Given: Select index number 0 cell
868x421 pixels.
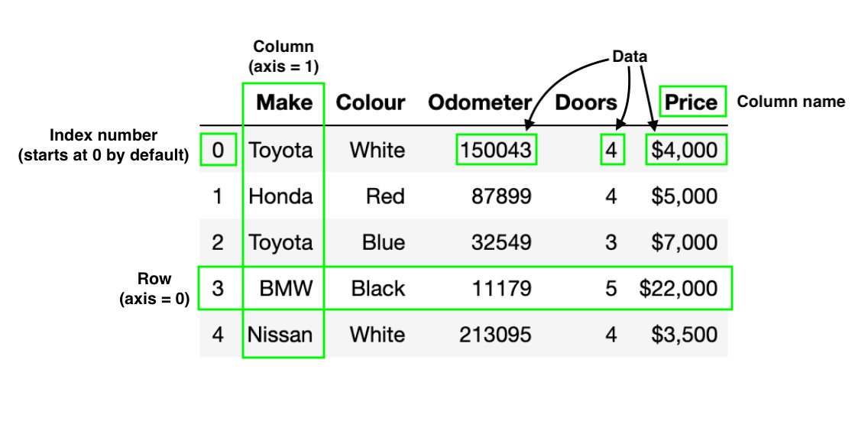Looking at the screenshot, I should [218, 150].
